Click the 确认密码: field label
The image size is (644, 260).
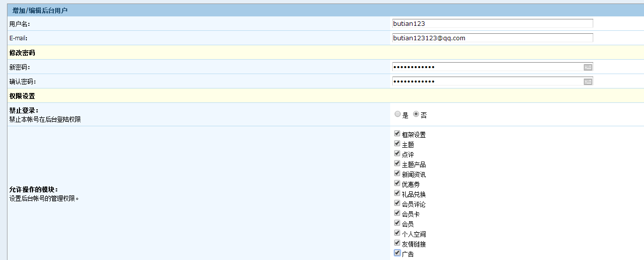tap(23, 82)
